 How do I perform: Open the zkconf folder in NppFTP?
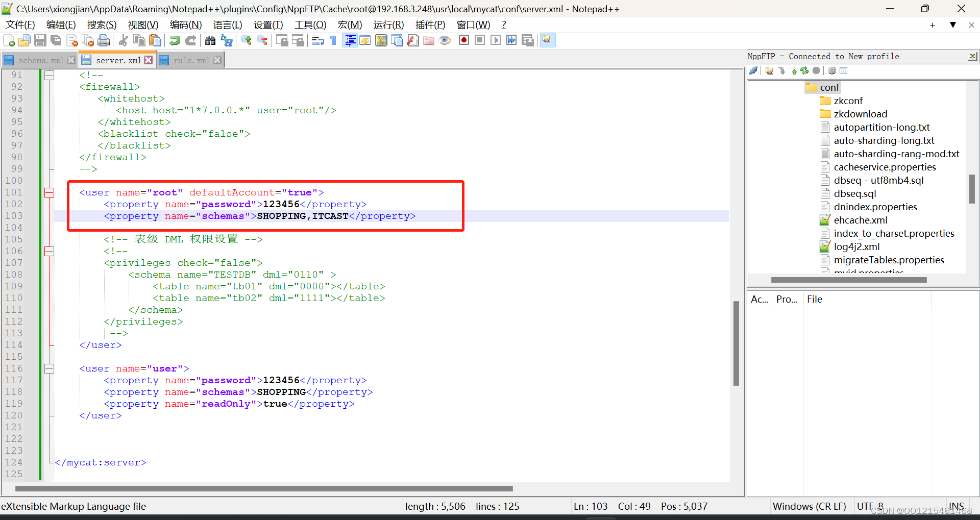click(841, 101)
